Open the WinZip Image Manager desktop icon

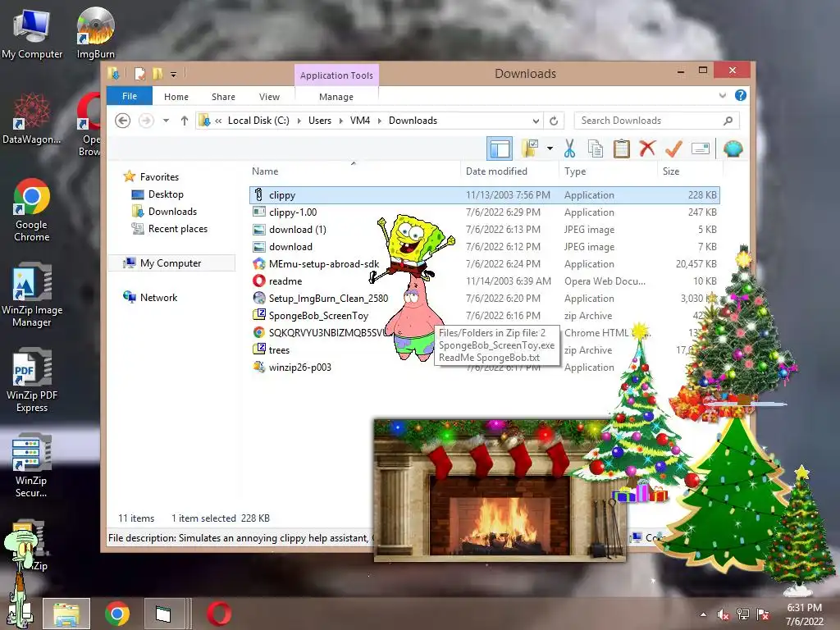pyautogui.click(x=32, y=294)
